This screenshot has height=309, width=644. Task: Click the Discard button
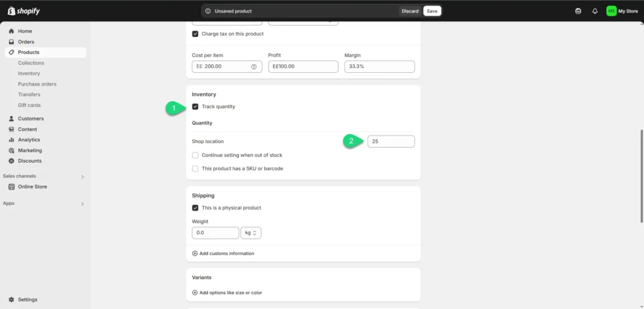[x=410, y=11]
